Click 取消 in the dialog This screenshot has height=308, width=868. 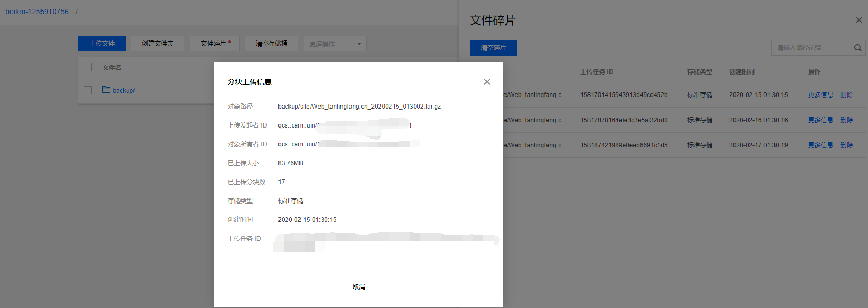(x=359, y=286)
